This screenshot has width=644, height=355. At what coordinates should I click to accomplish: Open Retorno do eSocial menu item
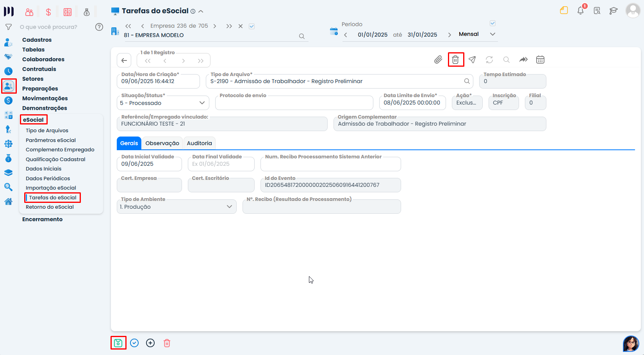tap(50, 207)
